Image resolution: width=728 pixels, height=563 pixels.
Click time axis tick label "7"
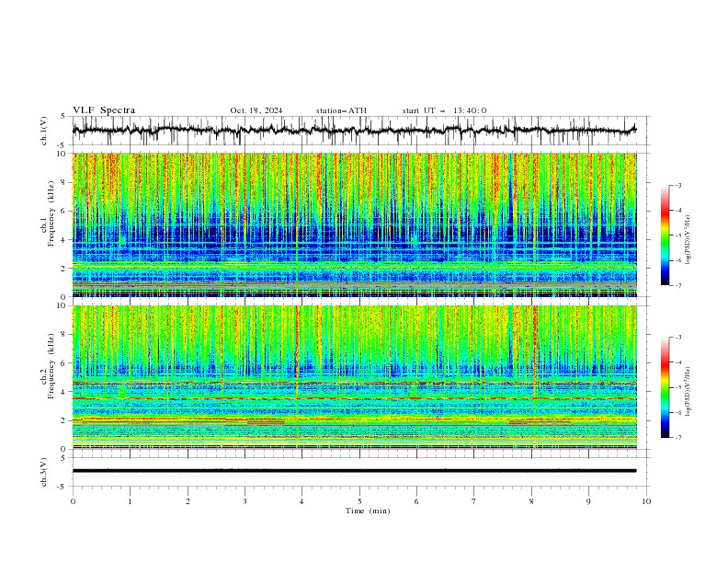473,501
